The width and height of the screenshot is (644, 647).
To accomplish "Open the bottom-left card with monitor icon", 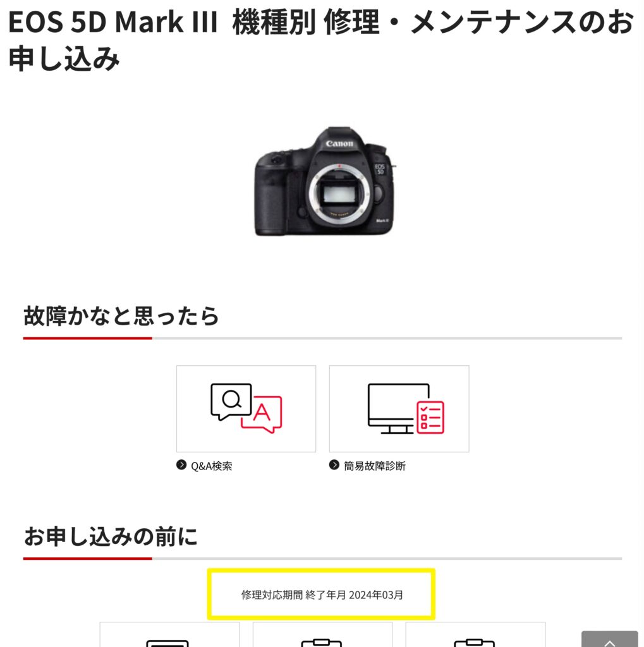I will 169,634.
